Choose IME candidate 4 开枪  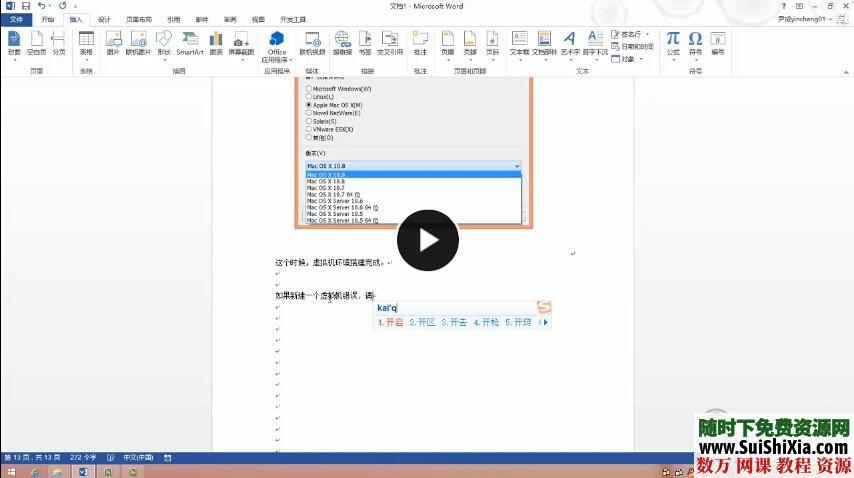click(486, 322)
